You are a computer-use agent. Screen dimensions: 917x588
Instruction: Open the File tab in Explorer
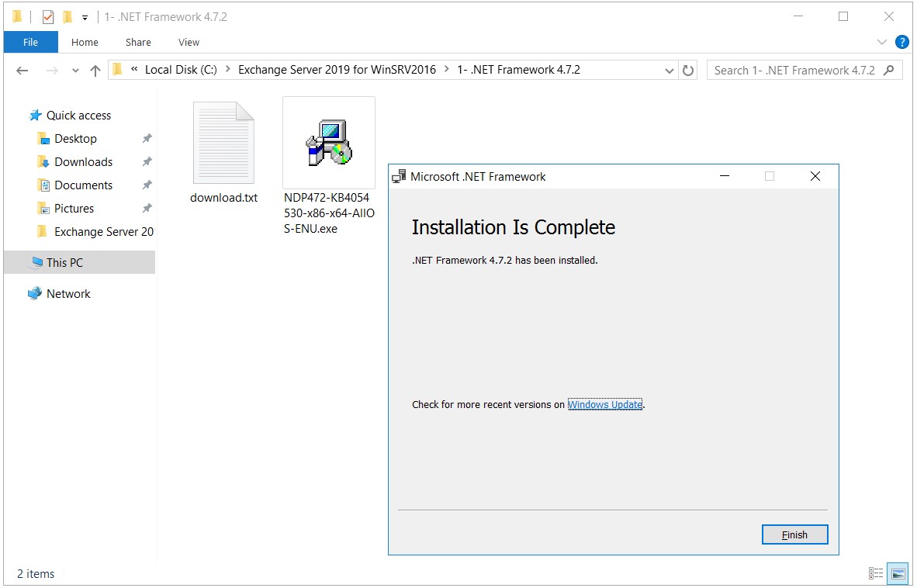[x=30, y=42]
